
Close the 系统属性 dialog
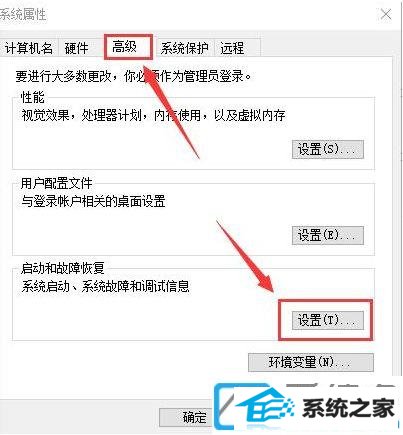point(386,14)
